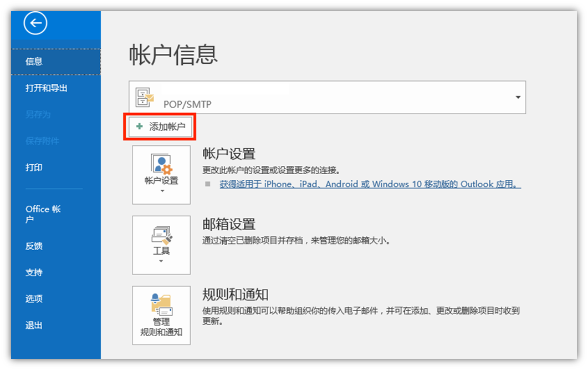The height and width of the screenshot is (370, 588).
Task: Go to the 打印 section
Action: tap(34, 168)
